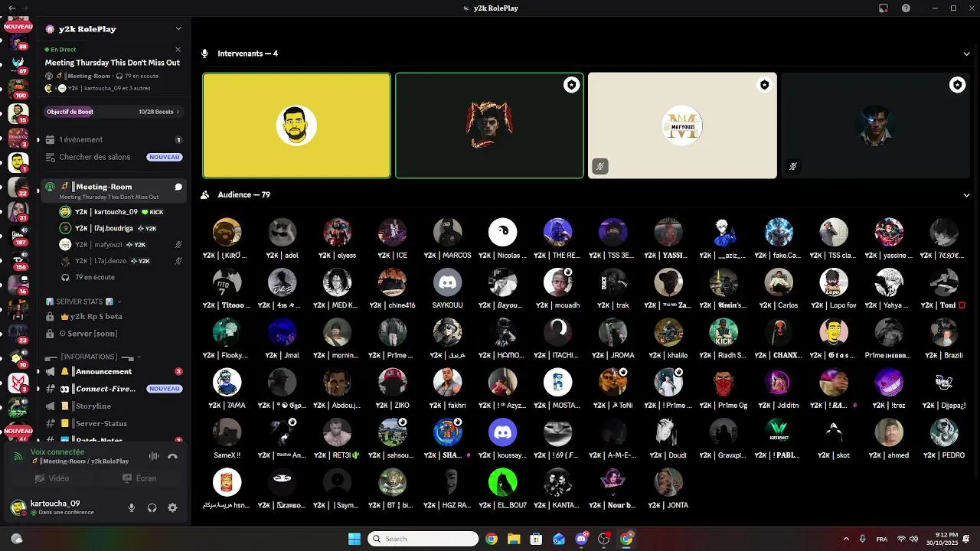This screenshot has height=551, width=980.
Task: Select the yellow speaker tile
Action: pyautogui.click(x=296, y=126)
